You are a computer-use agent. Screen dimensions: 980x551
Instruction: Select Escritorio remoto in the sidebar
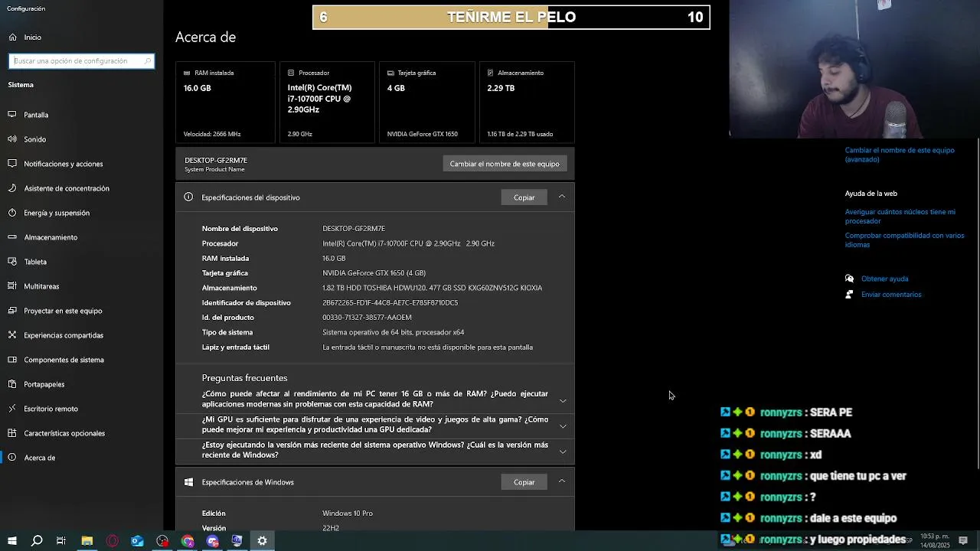[x=51, y=409]
